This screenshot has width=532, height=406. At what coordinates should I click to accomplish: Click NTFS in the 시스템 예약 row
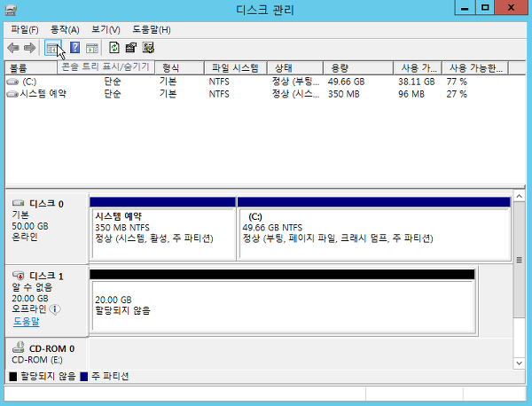[x=219, y=94]
